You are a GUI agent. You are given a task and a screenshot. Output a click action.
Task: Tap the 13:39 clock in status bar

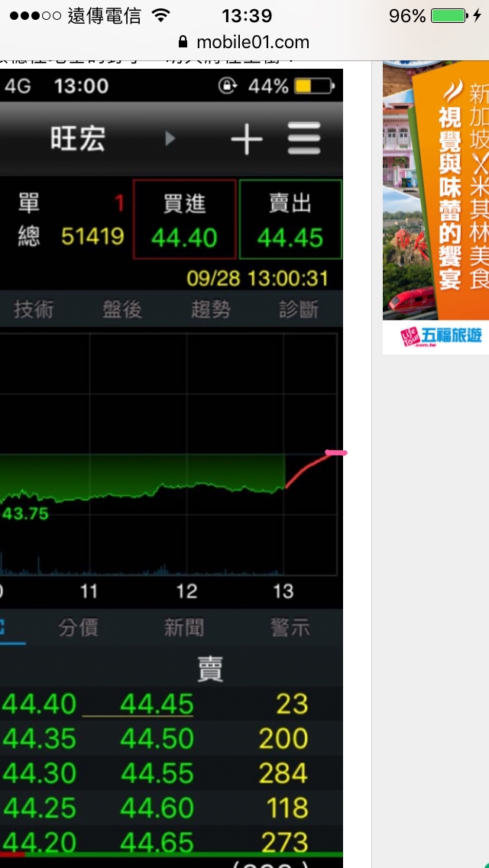click(x=247, y=15)
